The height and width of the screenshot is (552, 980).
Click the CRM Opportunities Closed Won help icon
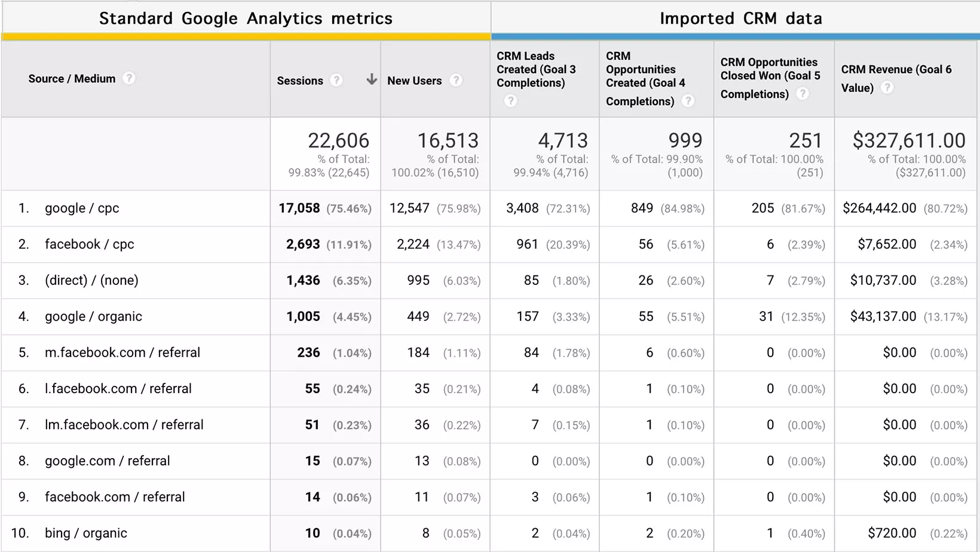click(x=803, y=94)
